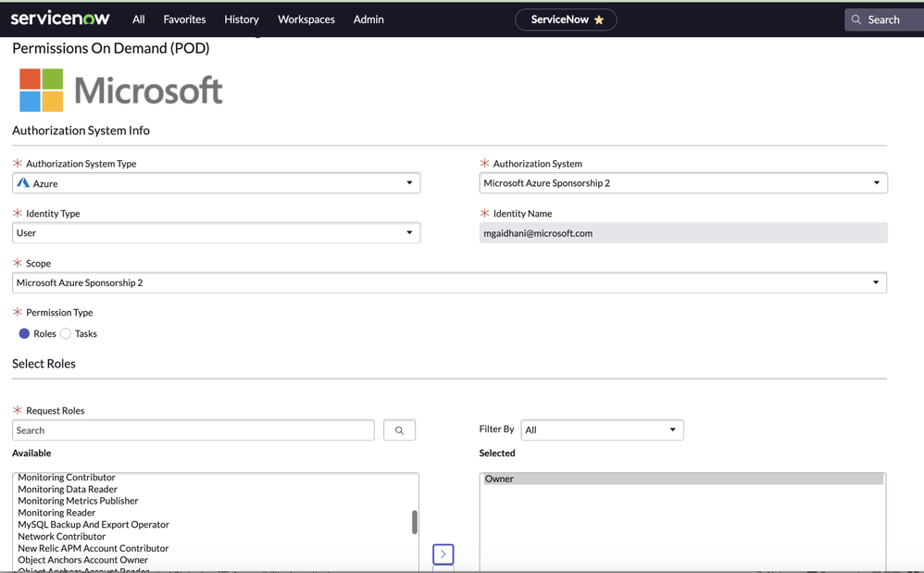Expand the Identity Type dropdown

click(408, 232)
